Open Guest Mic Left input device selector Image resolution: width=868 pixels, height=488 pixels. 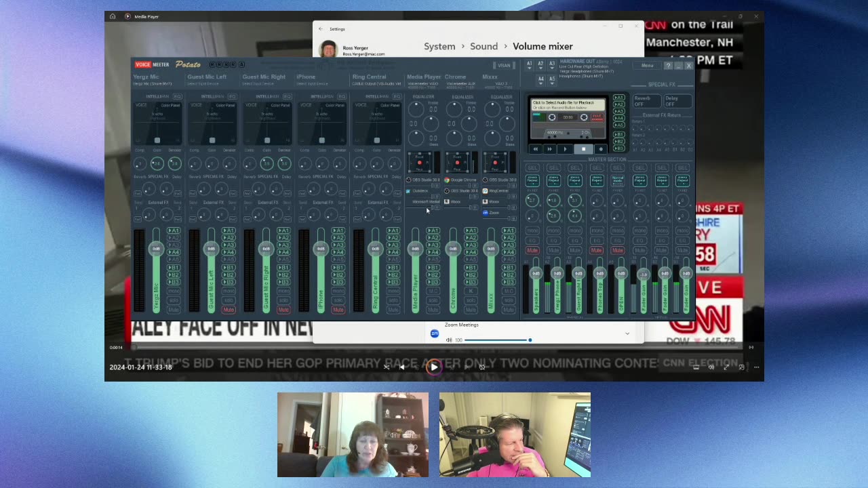pos(203,84)
